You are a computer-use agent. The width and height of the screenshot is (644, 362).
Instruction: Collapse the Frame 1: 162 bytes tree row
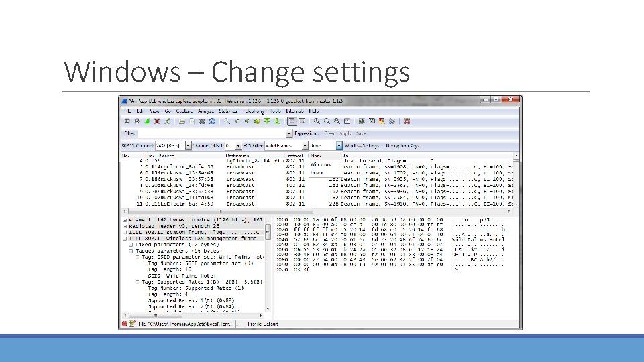tap(125, 220)
